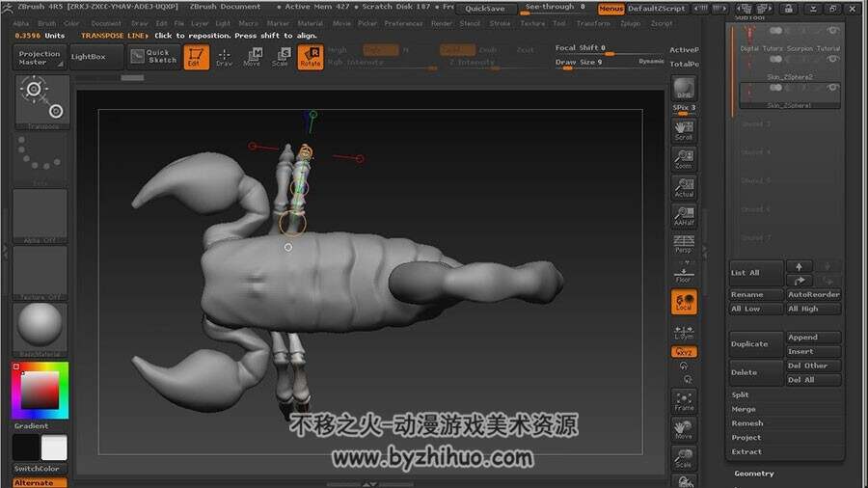The height and width of the screenshot is (488, 868).
Task: Activate the Edit mode button
Action: tap(196, 57)
